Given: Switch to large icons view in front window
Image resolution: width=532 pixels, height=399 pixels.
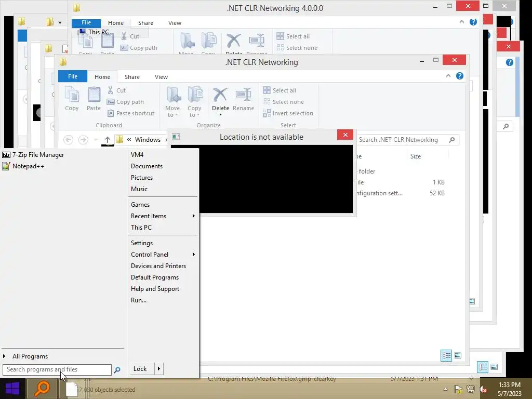Looking at the screenshot, I should click(458, 355).
